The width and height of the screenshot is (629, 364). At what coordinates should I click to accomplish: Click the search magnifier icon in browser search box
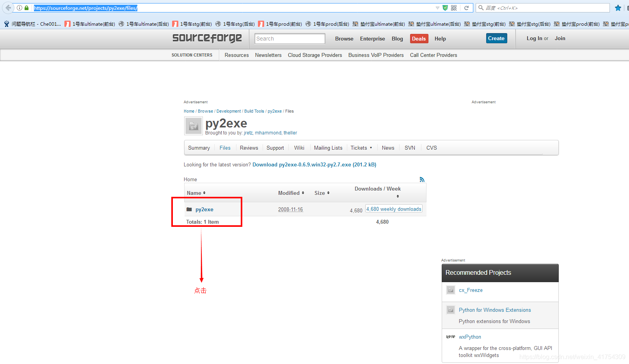click(481, 8)
